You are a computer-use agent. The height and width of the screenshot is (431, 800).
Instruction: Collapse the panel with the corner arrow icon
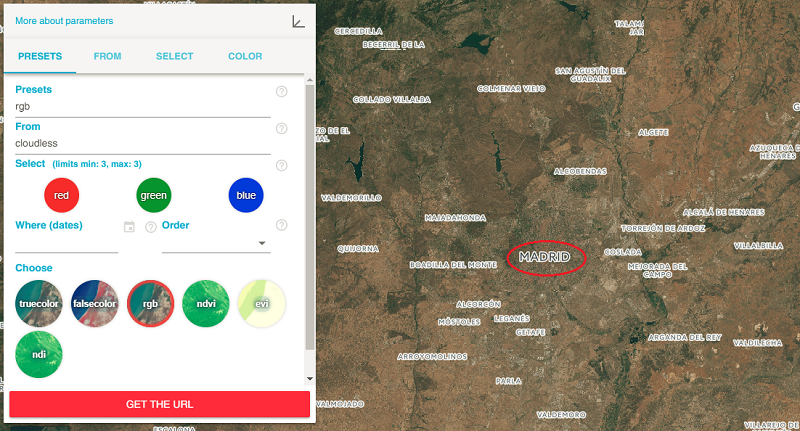pyautogui.click(x=298, y=21)
